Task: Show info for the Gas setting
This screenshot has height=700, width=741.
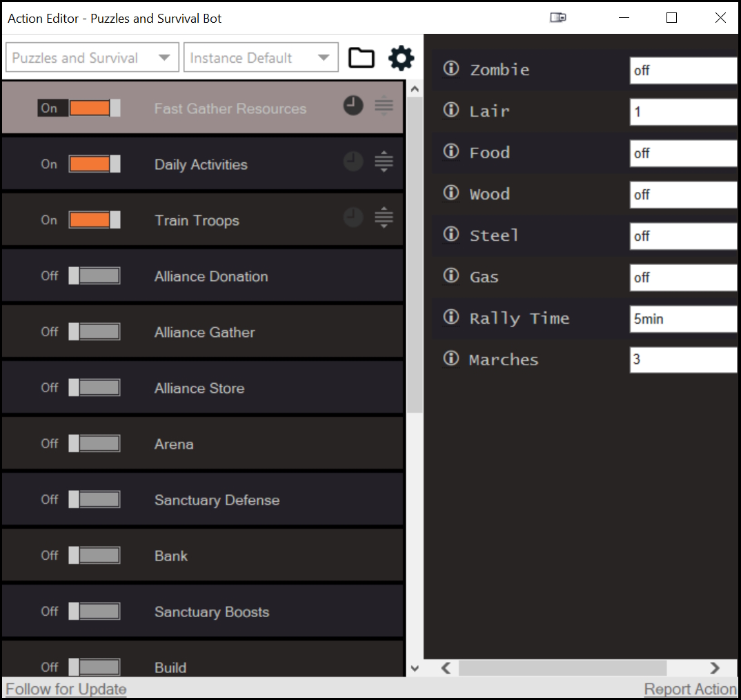Action: [x=451, y=275]
